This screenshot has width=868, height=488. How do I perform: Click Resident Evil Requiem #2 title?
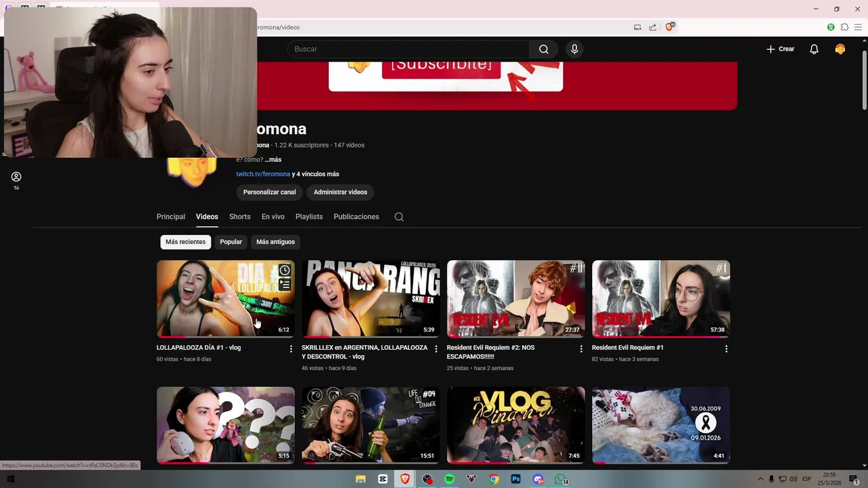(491, 352)
